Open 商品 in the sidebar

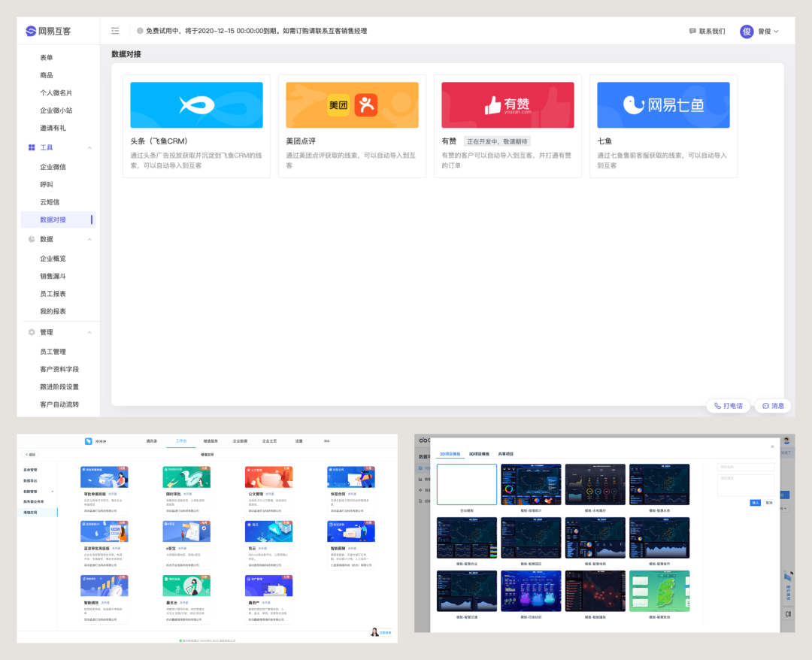pos(47,75)
